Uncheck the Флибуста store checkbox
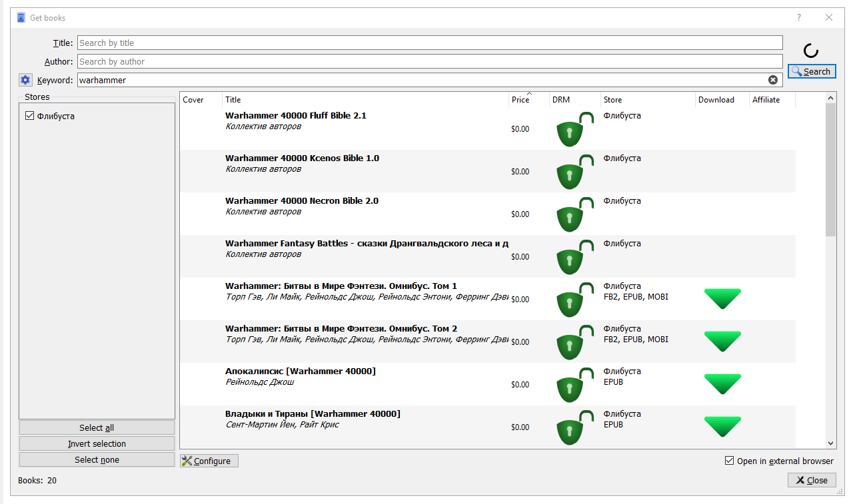 tap(29, 116)
